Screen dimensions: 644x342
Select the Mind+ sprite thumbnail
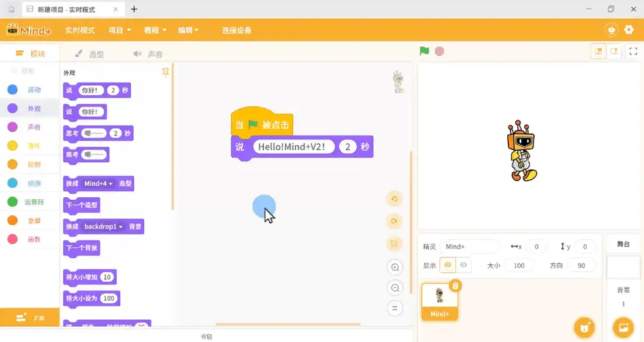click(x=439, y=301)
